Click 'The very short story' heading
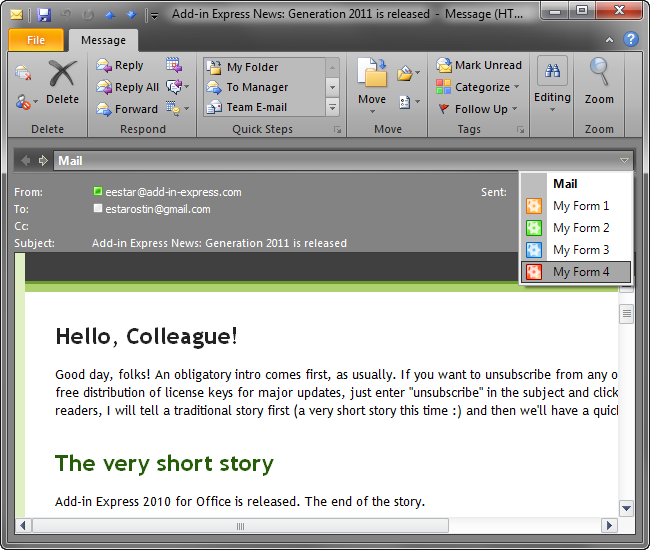Image resolution: width=650 pixels, height=550 pixels. [x=164, y=463]
